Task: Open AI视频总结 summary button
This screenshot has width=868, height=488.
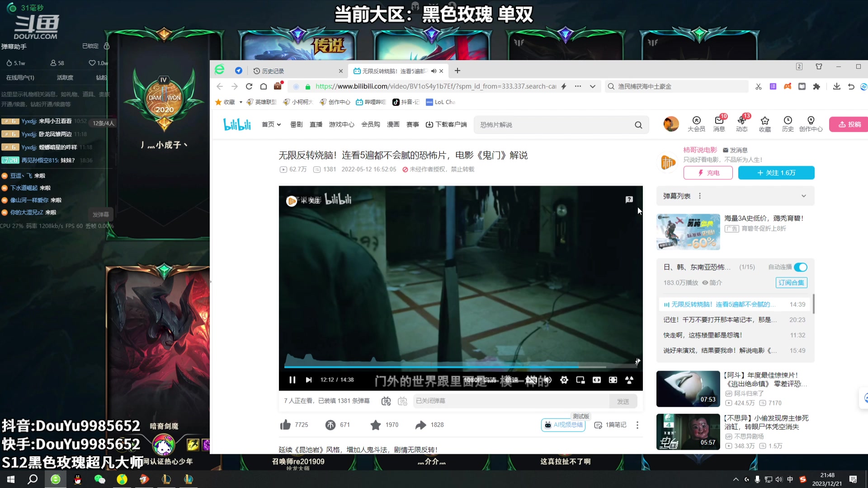Action: (563, 425)
